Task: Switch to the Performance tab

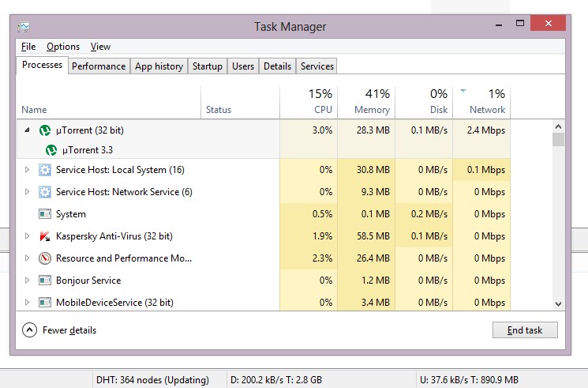Action: pyautogui.click(x=99, y=66)
